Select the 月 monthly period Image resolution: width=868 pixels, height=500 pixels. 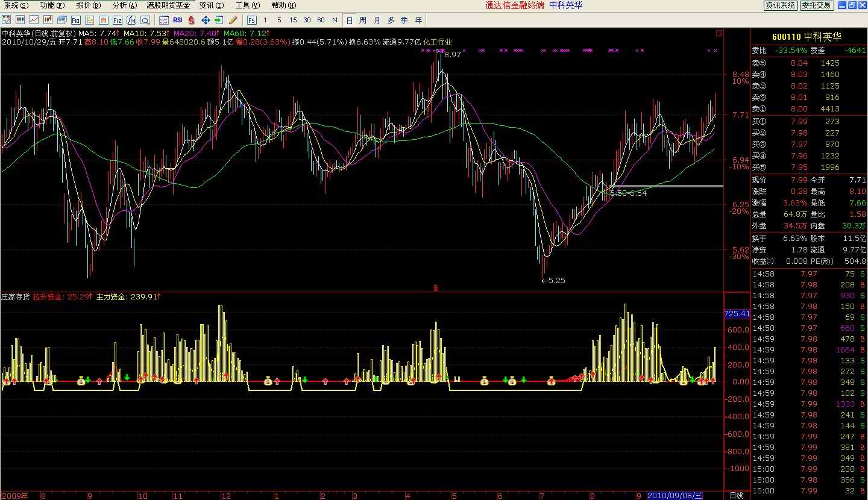(x=377, y=20)
